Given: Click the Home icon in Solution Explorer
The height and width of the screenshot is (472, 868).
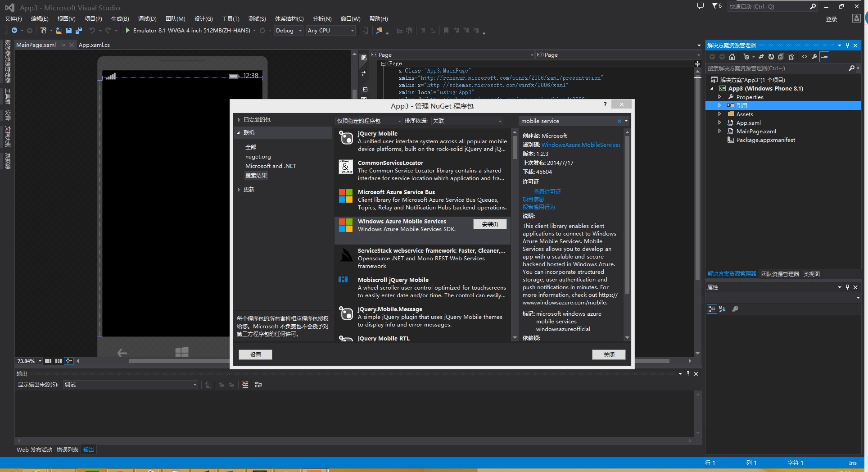Looking at the screenshot, I should coord(732,57).
